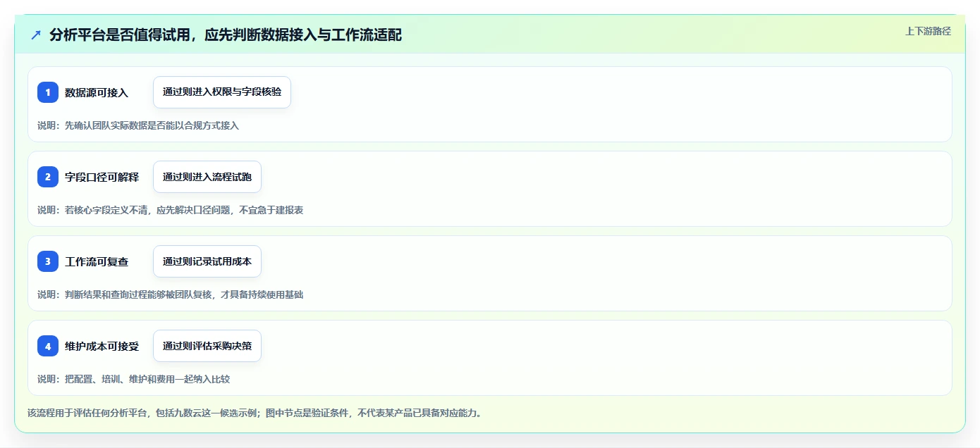Viewport: 980px width, 448px height.
Task: Click the step 4 number badge
Action: (x=48, y=346)
